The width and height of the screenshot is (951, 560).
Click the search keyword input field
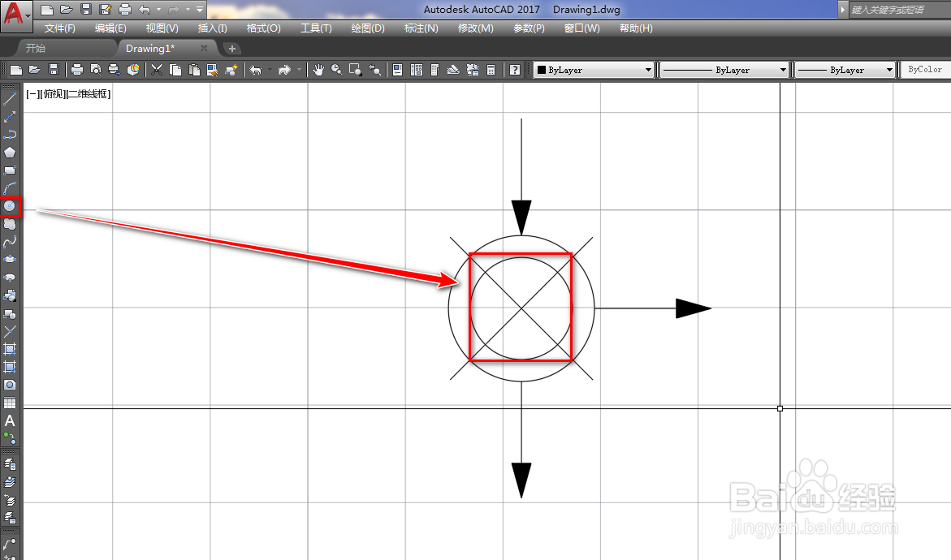(x=900, y=9)
